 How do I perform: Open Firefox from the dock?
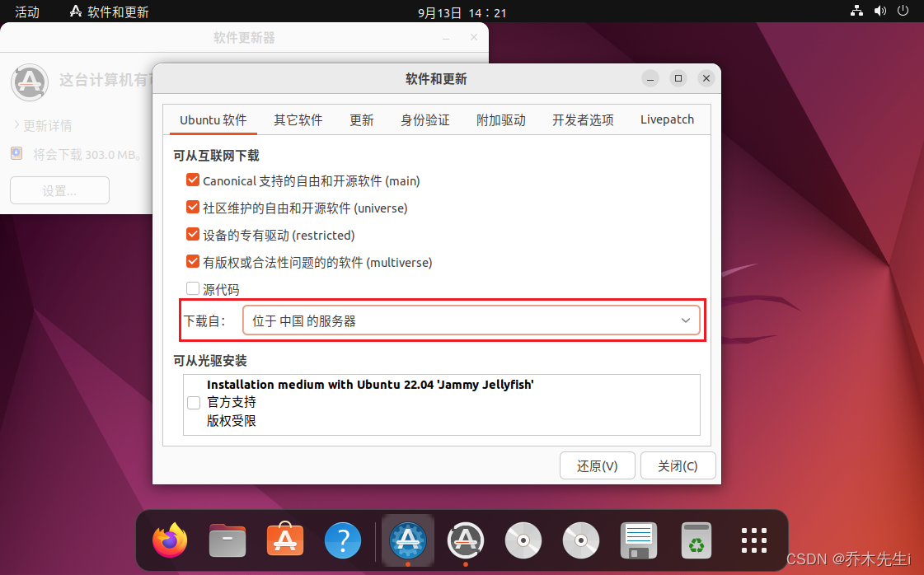pos(170,540)
